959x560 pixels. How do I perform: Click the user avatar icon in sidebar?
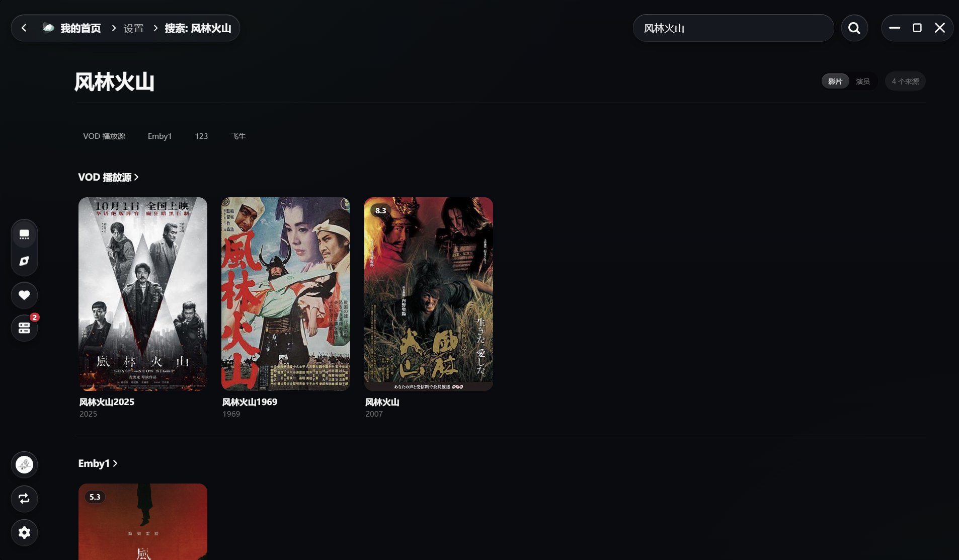(x=24, y=464)
